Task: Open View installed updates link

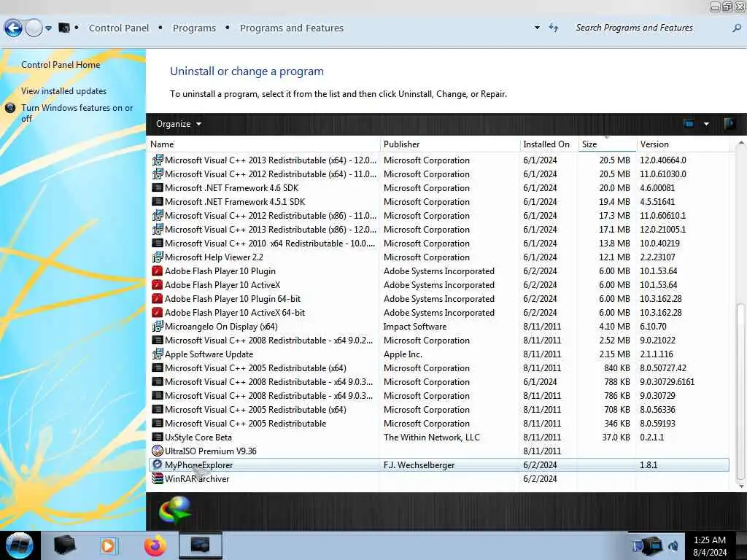Action: [64, 91]
